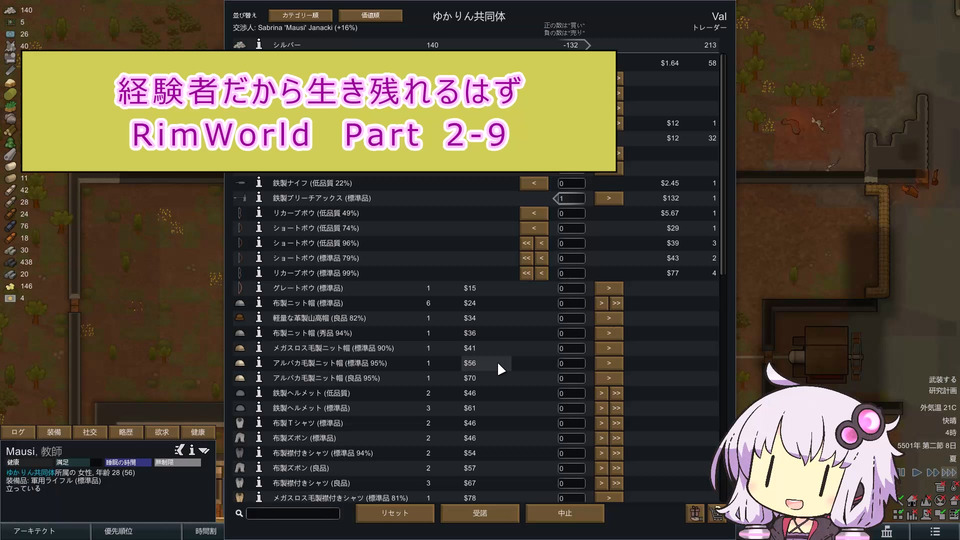This screenshot has height=540, width=960.
Task: Accept trade with 受諾 button
Action: (480, 513)
